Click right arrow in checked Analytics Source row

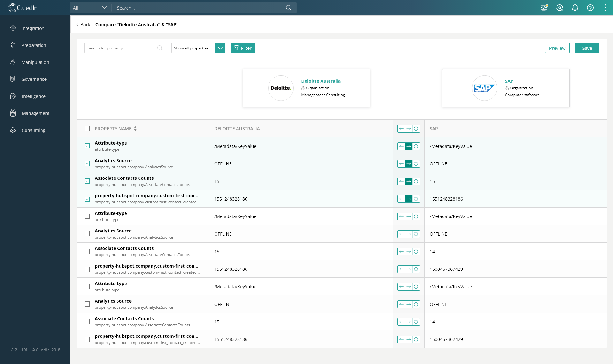click(409, 164)
